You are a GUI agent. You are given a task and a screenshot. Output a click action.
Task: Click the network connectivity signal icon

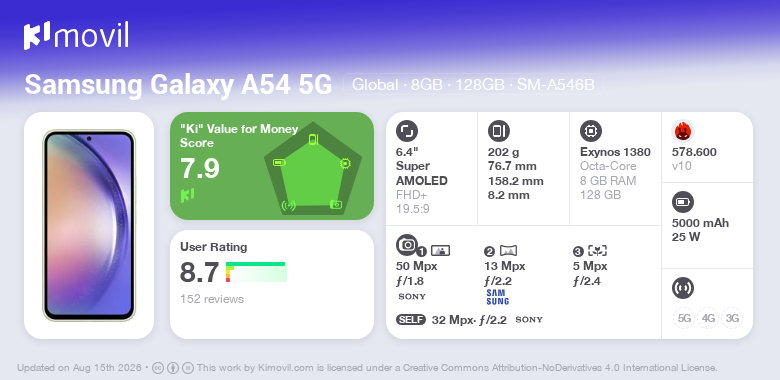(x=682, y=288)
